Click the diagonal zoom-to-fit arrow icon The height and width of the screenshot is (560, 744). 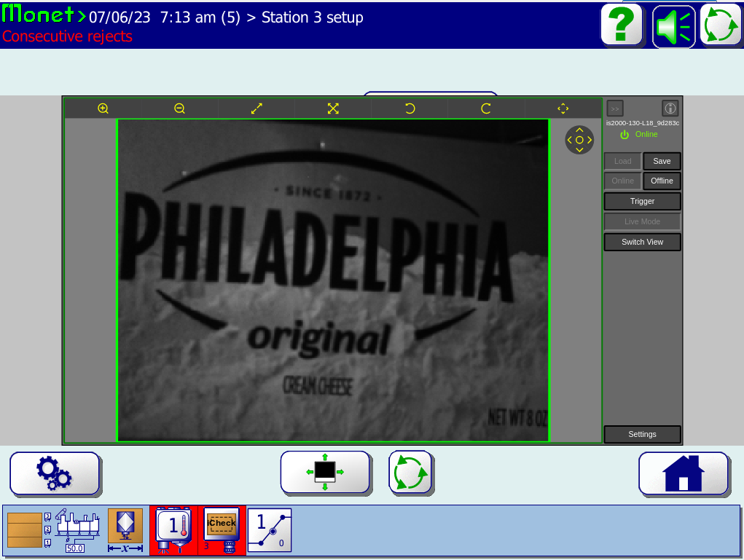[257, 109]
